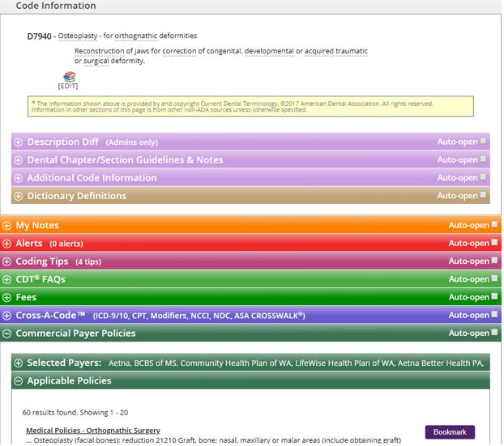Click the underlined word Osteoplasty in the code title
Screen dimensions: 504x446
pyautogui.click(x=78, y=36)
